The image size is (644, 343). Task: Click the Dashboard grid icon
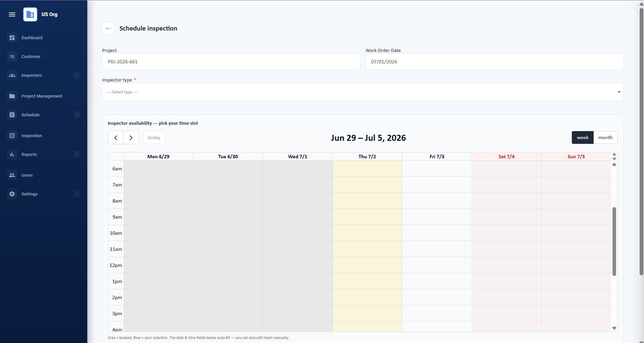tap(12, 38)
